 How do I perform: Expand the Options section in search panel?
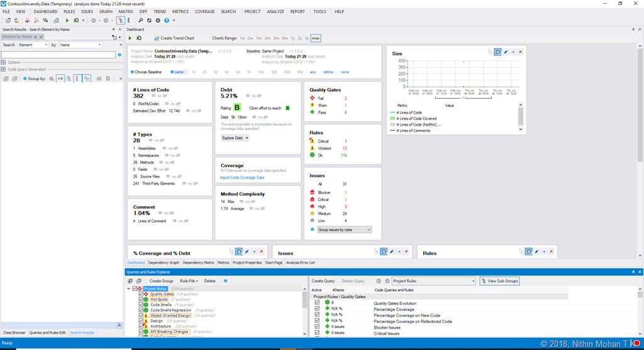coord(3,62)
